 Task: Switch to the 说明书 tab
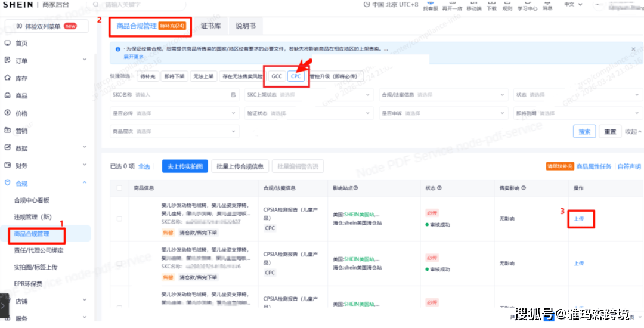[x=246, y=26]
